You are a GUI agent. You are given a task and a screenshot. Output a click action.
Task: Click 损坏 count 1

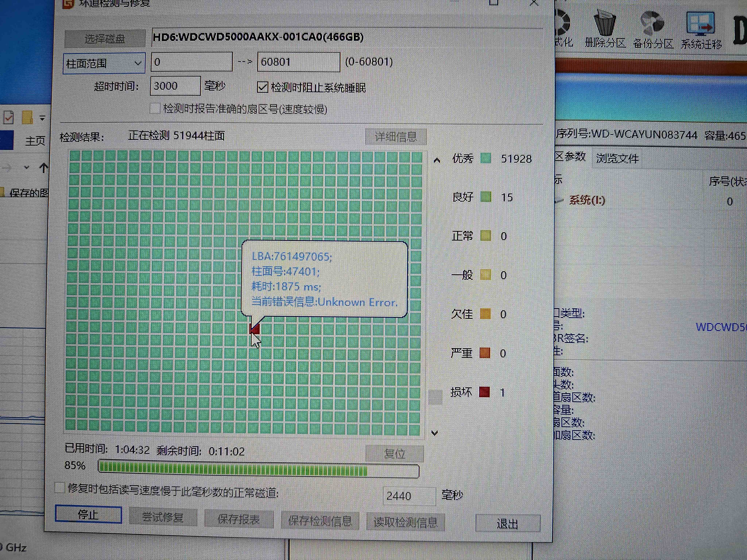502,392
